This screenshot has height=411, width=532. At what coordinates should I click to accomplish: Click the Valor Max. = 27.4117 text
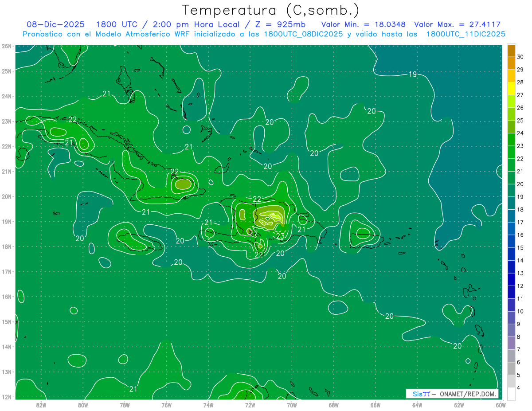click(x=457, y=25)
